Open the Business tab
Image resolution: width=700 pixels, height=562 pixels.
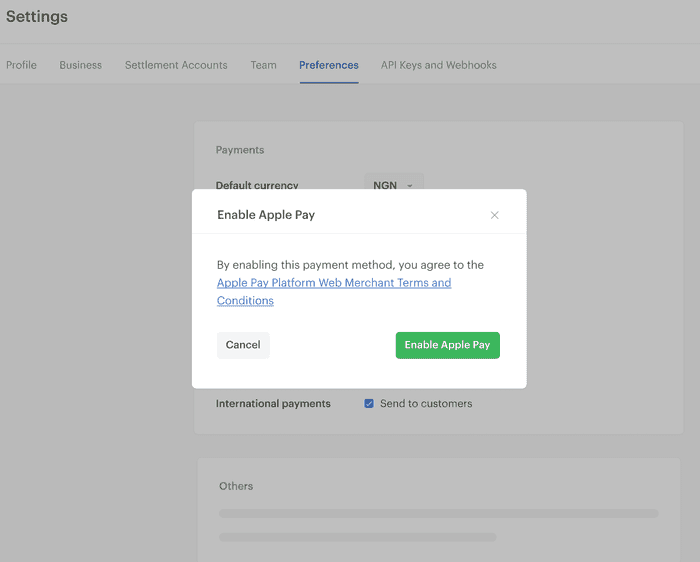click(80, 65)
